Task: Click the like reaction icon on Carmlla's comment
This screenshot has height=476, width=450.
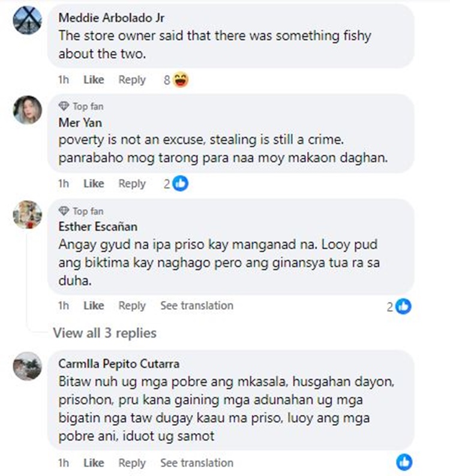Action: [404, 462]
